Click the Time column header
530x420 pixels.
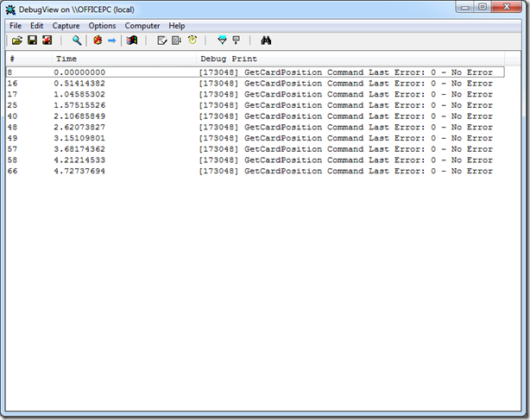pos(124,59)
